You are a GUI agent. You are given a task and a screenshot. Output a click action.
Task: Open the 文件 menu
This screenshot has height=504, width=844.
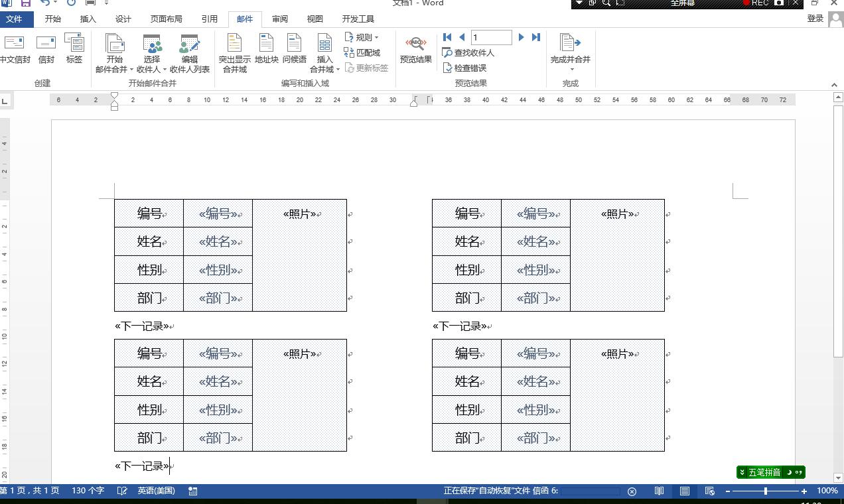pyautogui.click(x=15, y=19)
